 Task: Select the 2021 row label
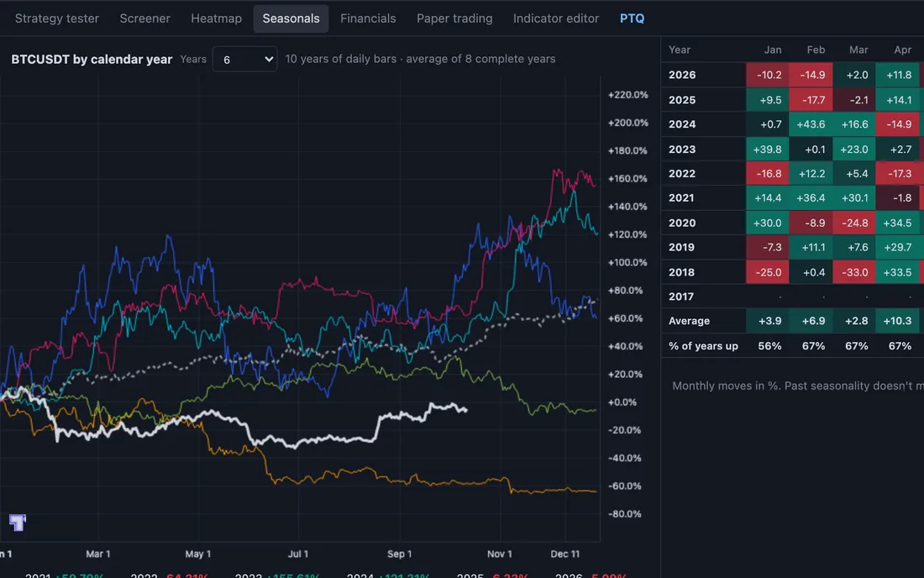click(x=681, y=198)
